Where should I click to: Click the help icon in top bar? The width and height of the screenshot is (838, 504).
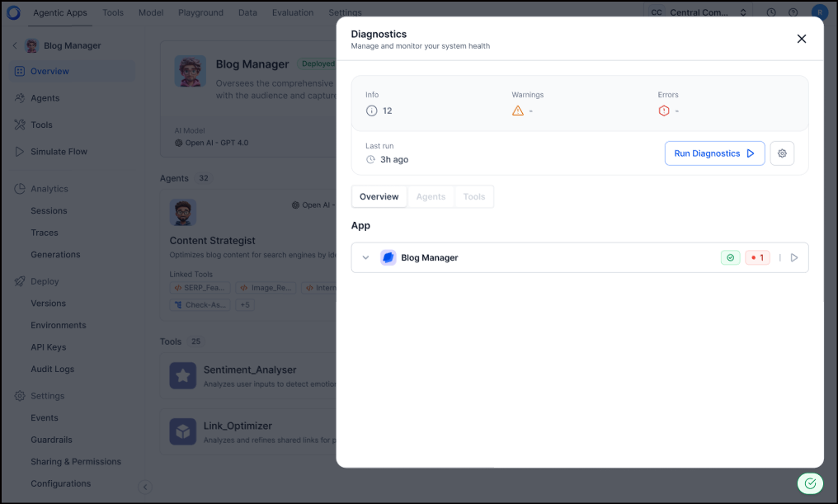click(793, 12)
